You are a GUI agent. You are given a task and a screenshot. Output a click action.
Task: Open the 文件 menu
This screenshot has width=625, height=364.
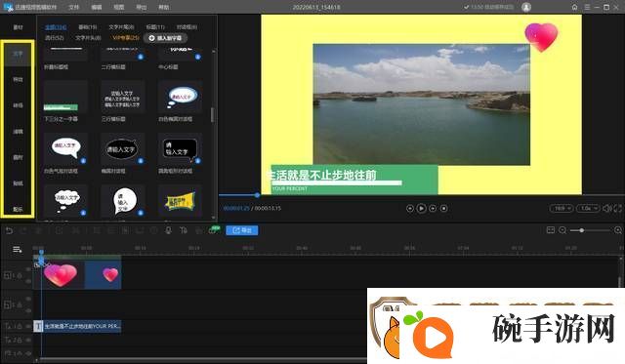coord(74,7)
